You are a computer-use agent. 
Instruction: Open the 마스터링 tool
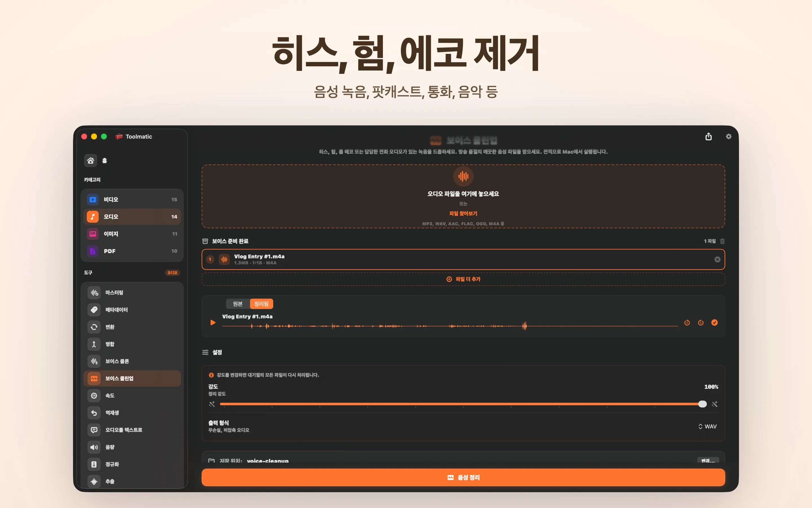(132, 293)
